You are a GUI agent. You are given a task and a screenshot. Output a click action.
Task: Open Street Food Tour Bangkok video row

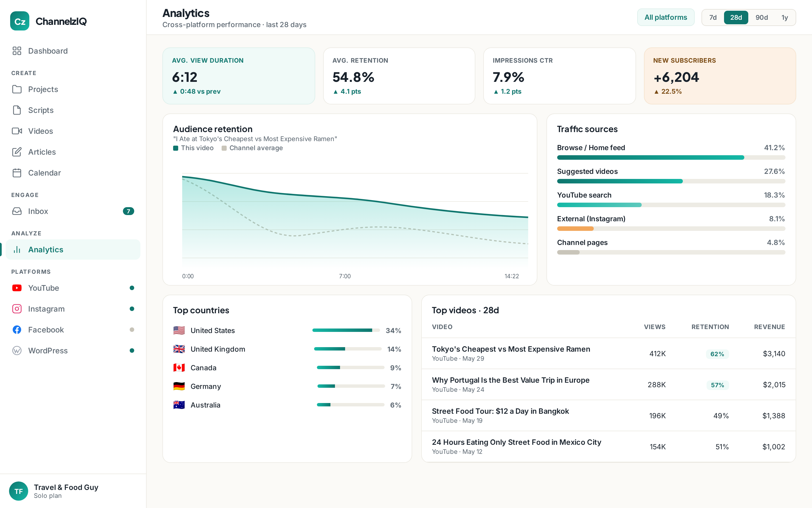pos(608,416)
